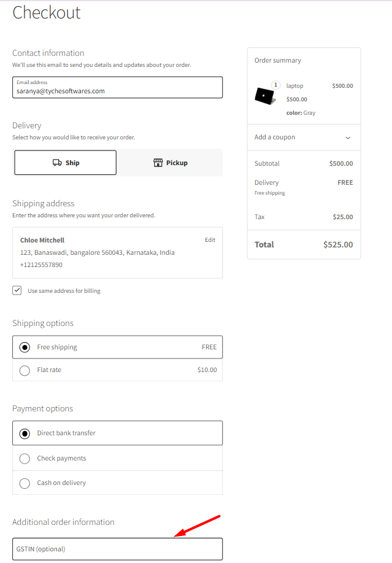Select Free shipping option
Image resolution: width=392 pixels, height=563 pixels.
24,347
